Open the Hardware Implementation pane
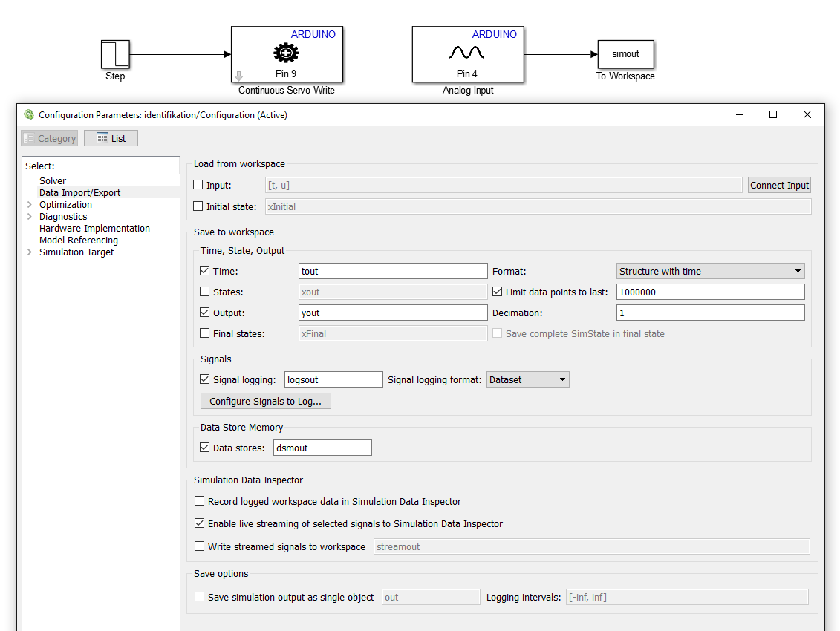Viewport: 840px width, 631px height. click(94, 229)
